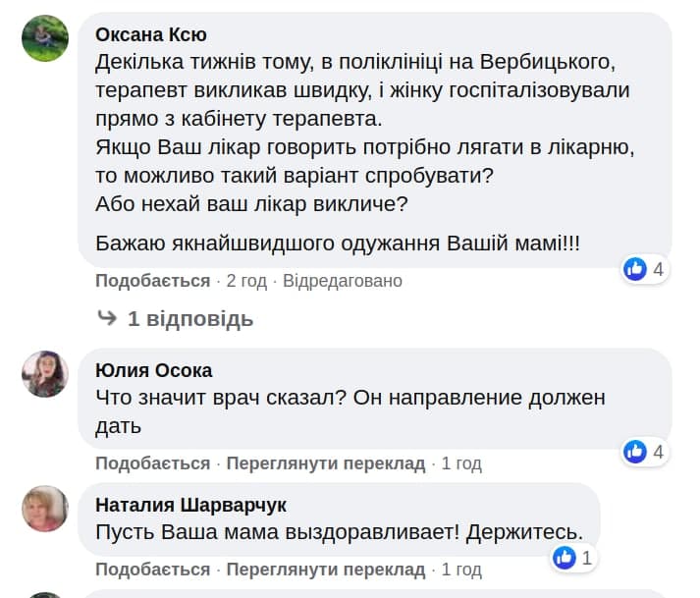The image size is (700, 598).
Task: Open the 'Наталия Шарварчук' name link
Action: [x=191, y=505]
